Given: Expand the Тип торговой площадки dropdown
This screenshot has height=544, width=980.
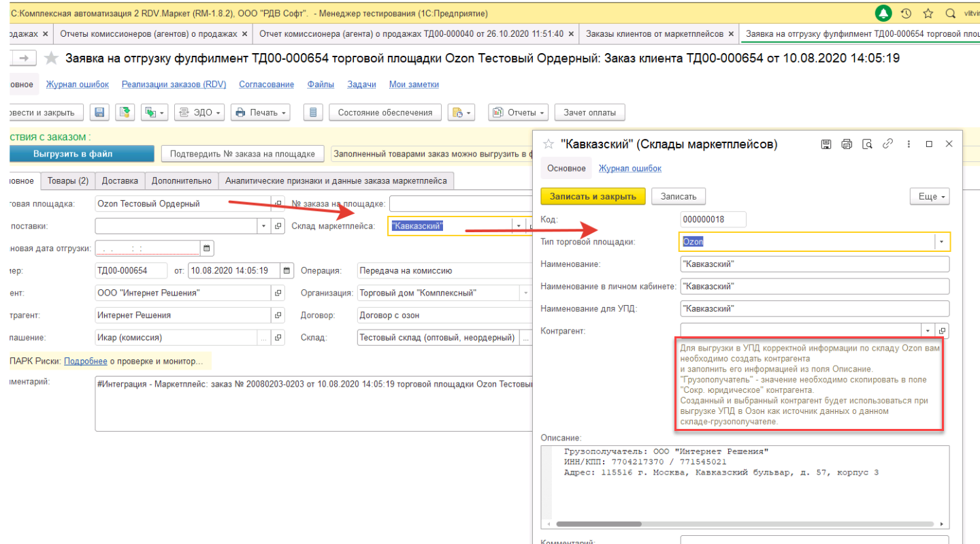Looking at the screenshot, I should pos(942,242).
